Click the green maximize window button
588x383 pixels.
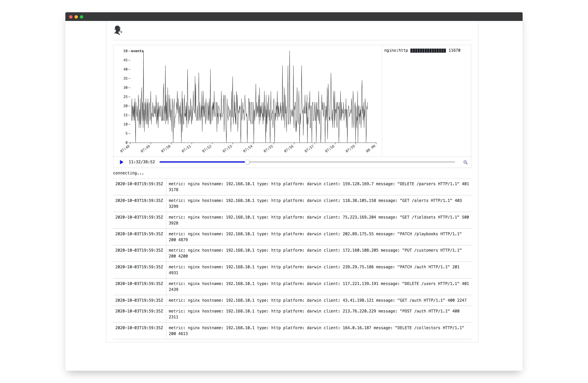[x=82, y=17]
